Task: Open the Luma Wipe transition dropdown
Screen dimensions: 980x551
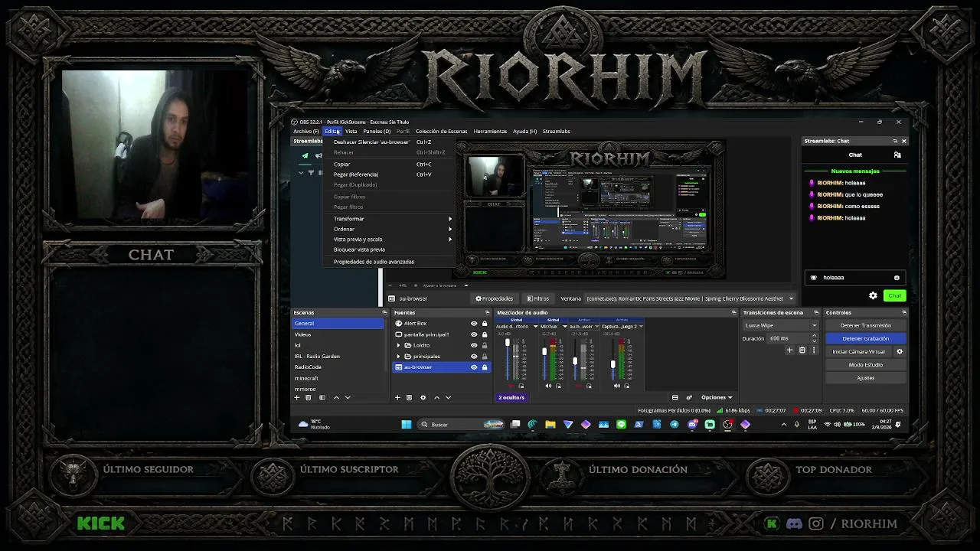Action: 780,325
